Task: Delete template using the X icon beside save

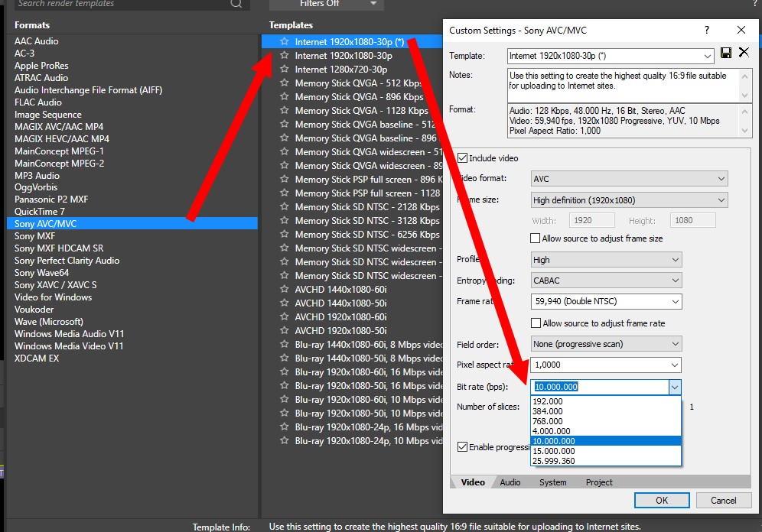Action: (x=744, y=53)
